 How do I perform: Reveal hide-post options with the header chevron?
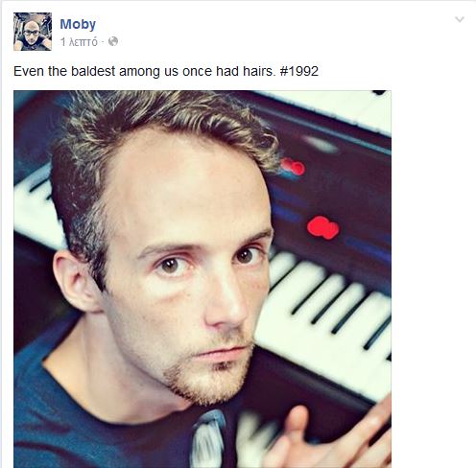click(x=460, y=19)
